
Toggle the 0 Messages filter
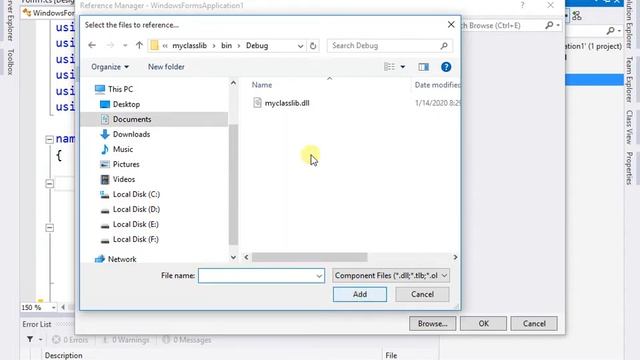187,340
